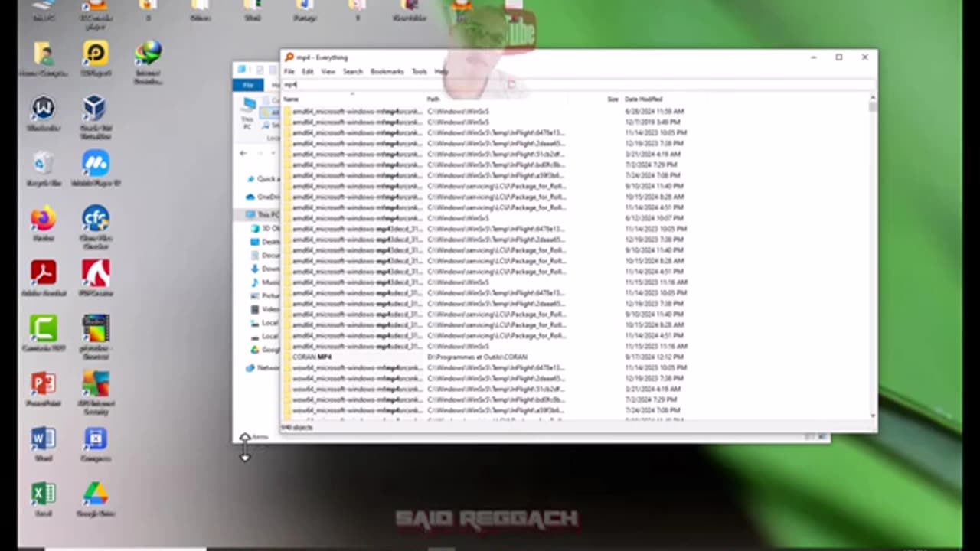Viewport: 980px width, 551px height.
Task: Launch Excel from the desktop
Action: (x=44, y=499)
